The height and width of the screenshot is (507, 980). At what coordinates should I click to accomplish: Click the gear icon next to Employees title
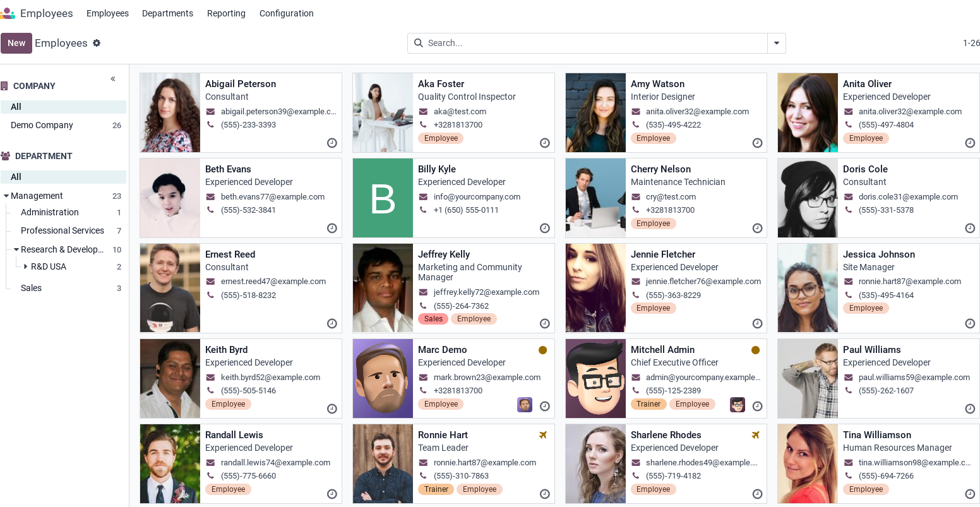click(97, 43)
